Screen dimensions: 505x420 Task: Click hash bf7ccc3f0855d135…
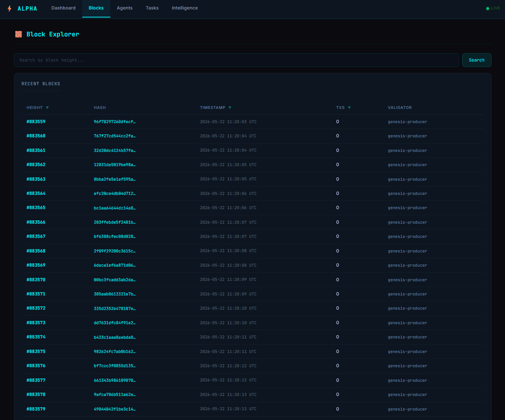pyautogui.click(x=115, y=366)
